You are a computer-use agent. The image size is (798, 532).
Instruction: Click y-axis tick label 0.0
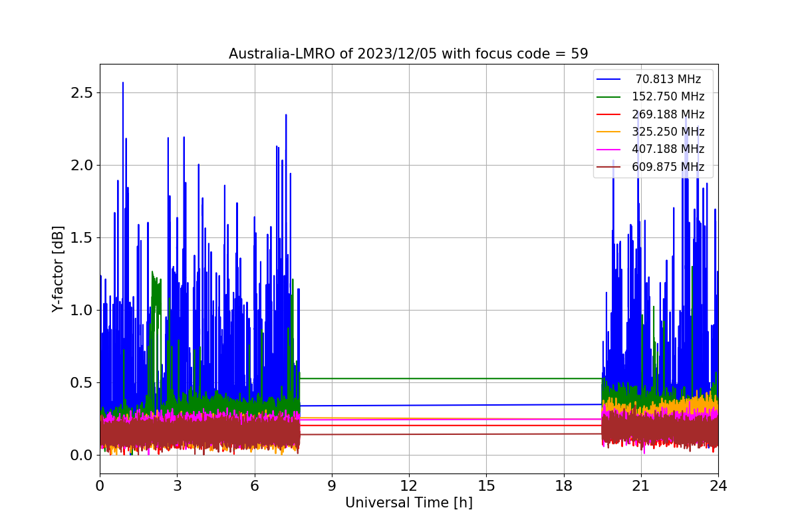click(x=82, y=456)
